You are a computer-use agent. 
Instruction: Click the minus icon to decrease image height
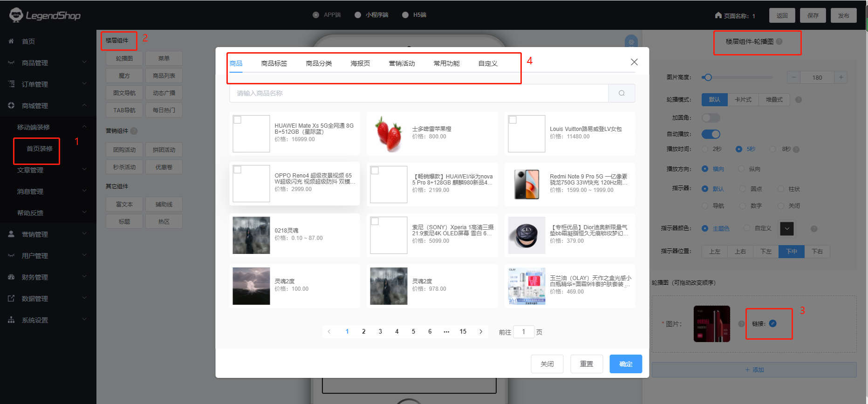[793, 77]
